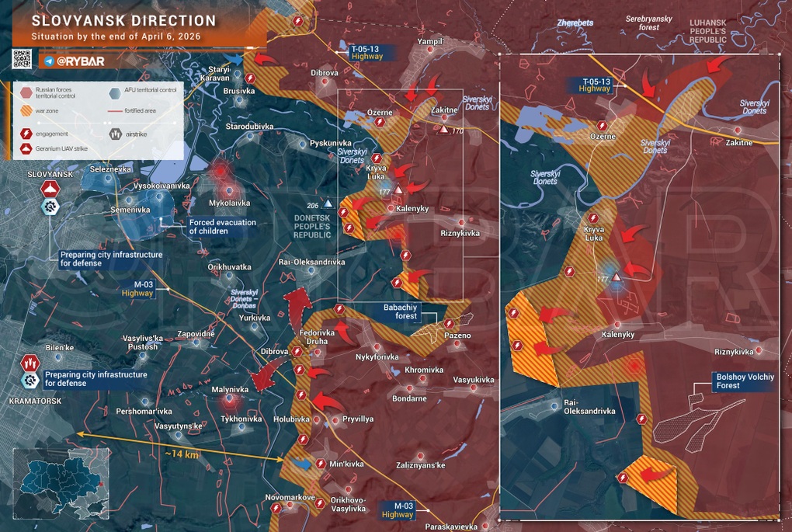Viewport: 792px width, 532px height.
Task: Select the strike marker at Malynivka
Action: [229, 402]
